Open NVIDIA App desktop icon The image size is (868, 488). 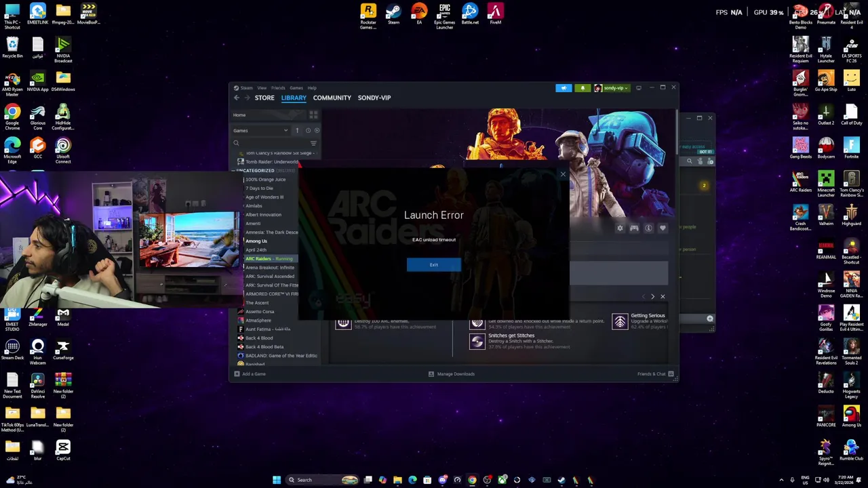38,81
